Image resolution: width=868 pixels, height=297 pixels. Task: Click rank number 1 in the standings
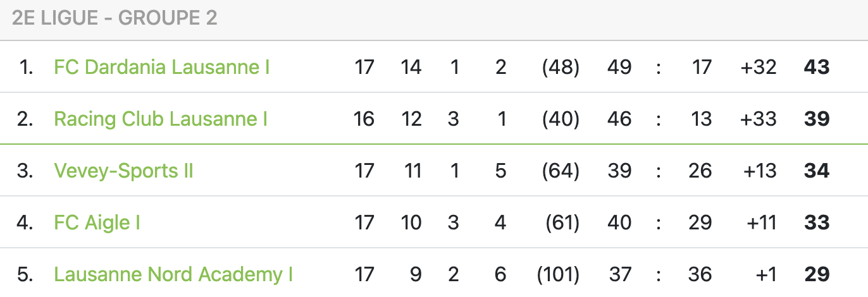point(26,67)
